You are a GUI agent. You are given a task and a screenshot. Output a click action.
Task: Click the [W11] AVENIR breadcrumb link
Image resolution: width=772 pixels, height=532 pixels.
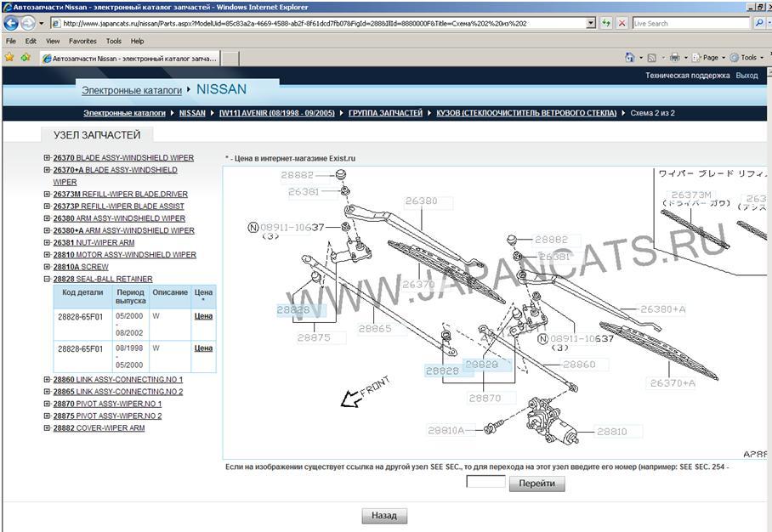click(x=276, y=113)
